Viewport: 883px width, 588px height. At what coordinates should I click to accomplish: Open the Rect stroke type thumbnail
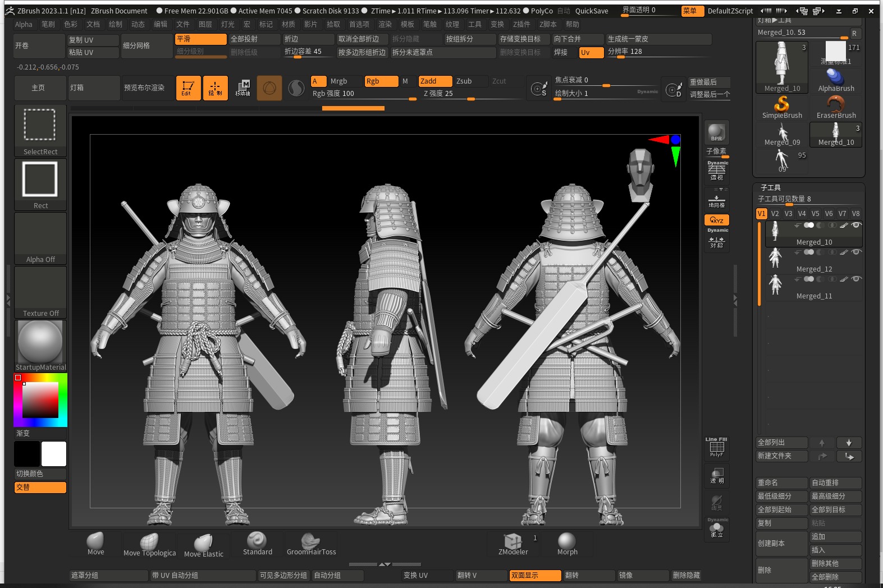[40, 184]
